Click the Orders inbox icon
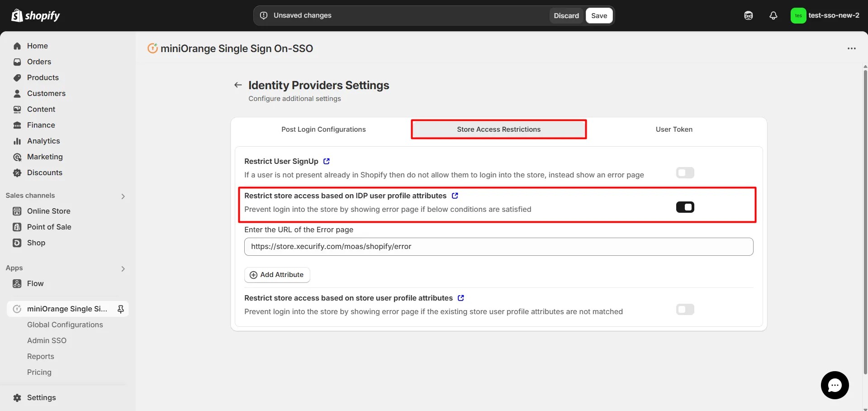The width and height of the screenshot is (868, 411). click(x=17, y=62)
